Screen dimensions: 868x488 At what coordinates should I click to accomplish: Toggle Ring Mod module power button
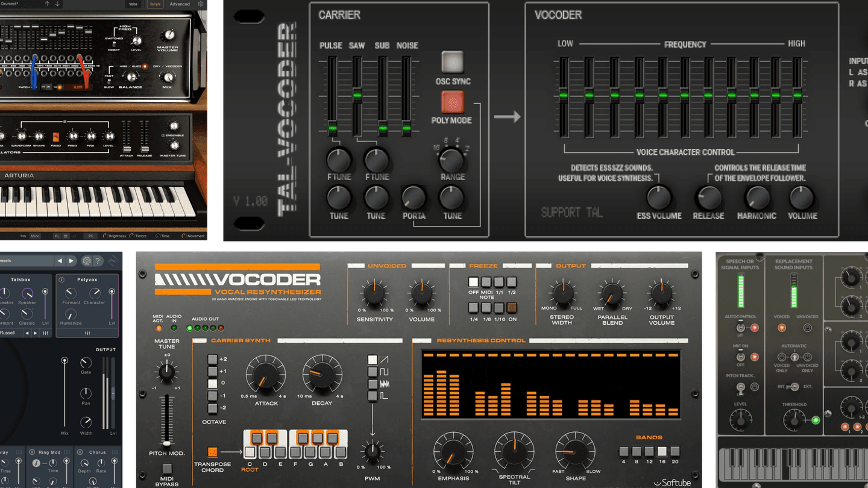[32, 452]
